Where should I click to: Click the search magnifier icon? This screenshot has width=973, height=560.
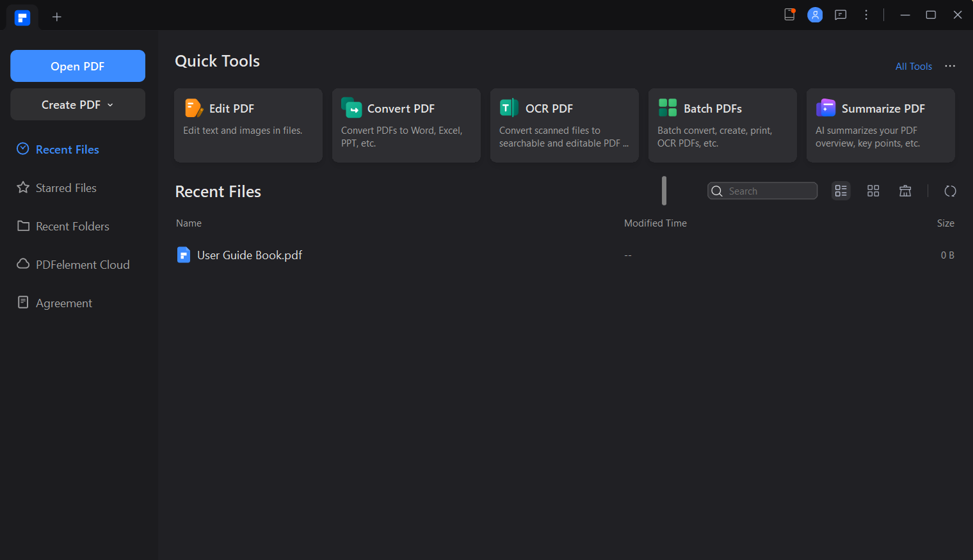pyautogui.click(x=717, y=191)
